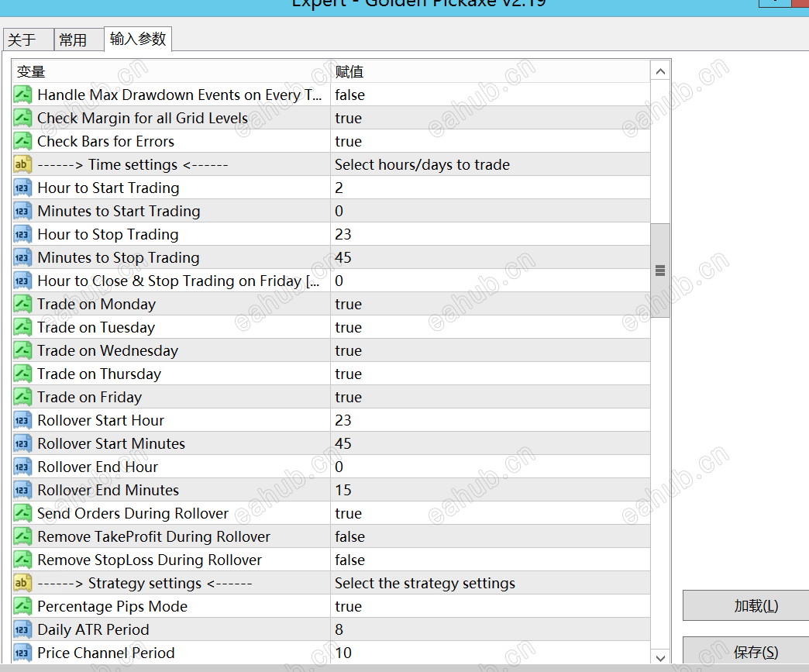Click the vertical scrollbar thumb
Screen dimensions: 809x672
pyautogui.click(x=660, y=271)
